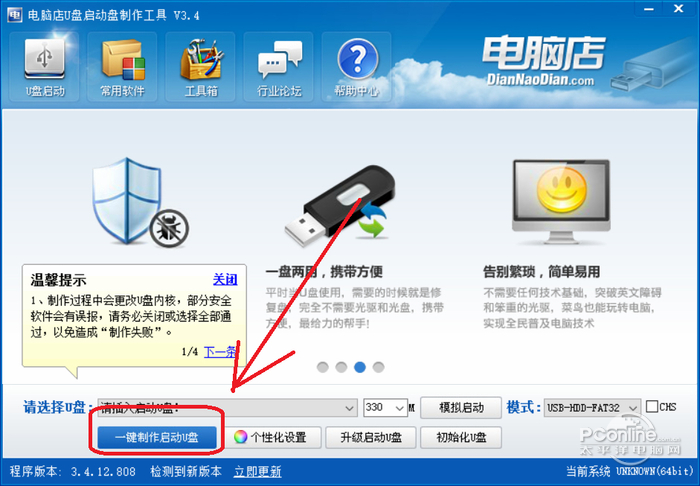Select the fourth carousel page dot

(x=379, y=367)
